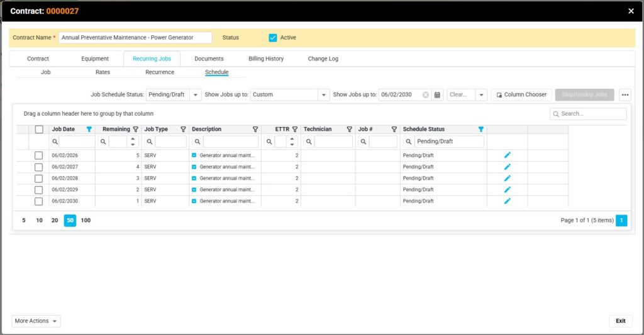Viewport: 644px width, 335px height.
Task: Go to page 1 in the pager
Action: 621,221
